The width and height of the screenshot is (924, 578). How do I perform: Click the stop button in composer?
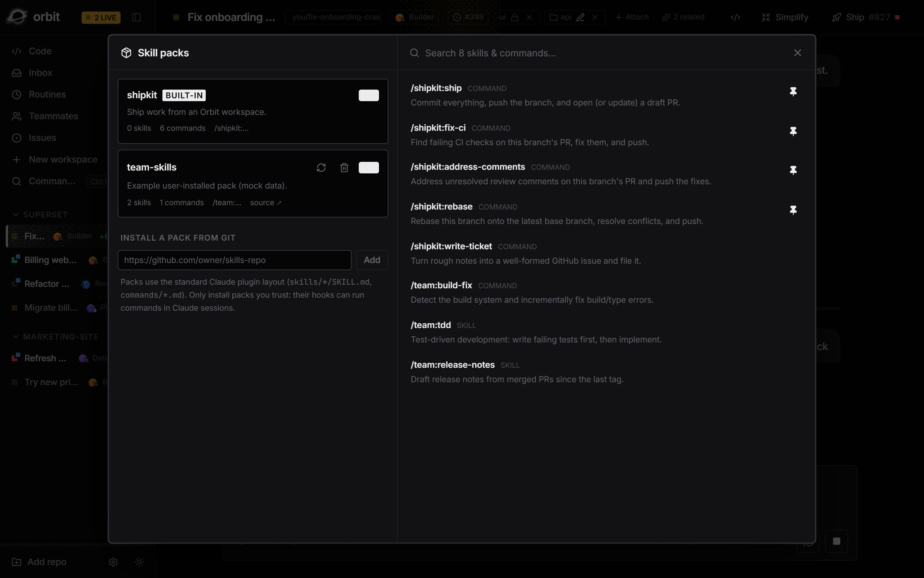(836, 541)
